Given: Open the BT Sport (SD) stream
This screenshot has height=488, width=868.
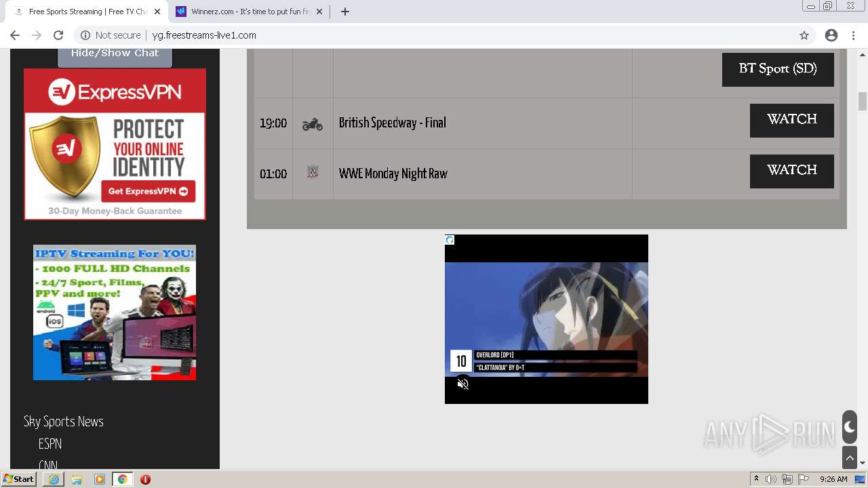Looking at the screenshot, I should [778, 69].
